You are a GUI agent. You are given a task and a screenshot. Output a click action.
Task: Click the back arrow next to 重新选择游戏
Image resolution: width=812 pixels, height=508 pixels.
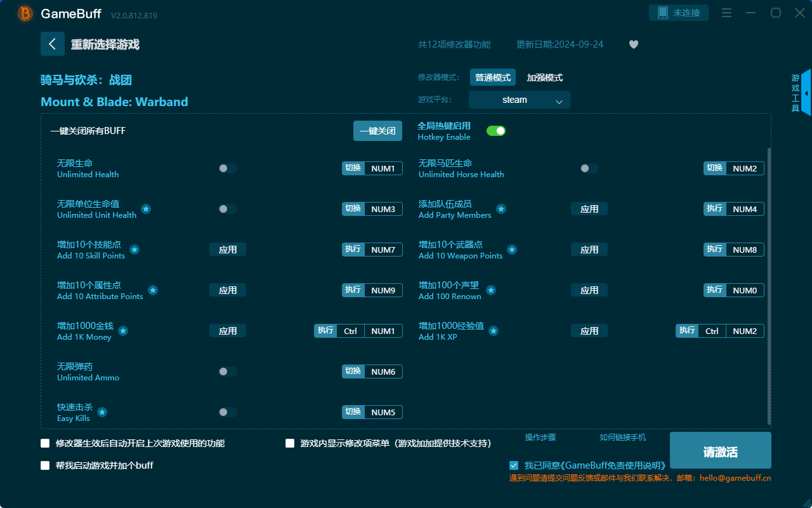pos(53,43)
